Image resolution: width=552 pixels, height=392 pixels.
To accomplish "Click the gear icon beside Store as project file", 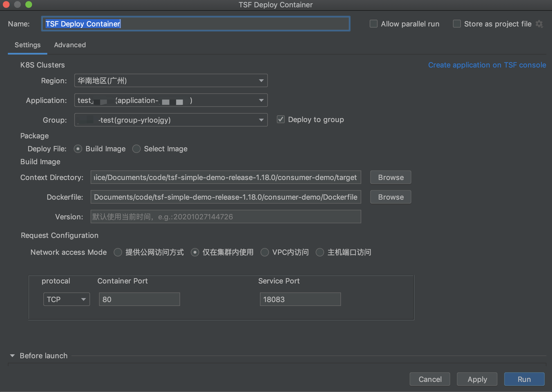I will coord(539,24).
